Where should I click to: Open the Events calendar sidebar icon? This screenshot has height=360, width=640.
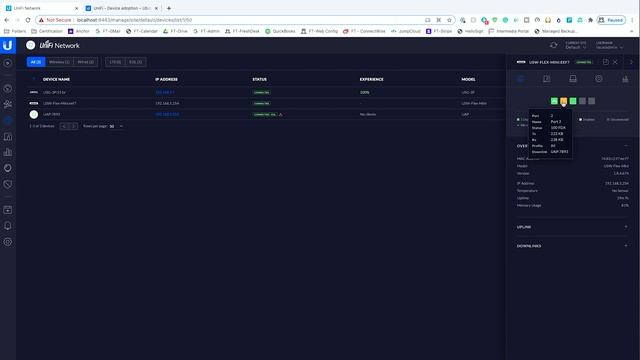coord(8,210)
